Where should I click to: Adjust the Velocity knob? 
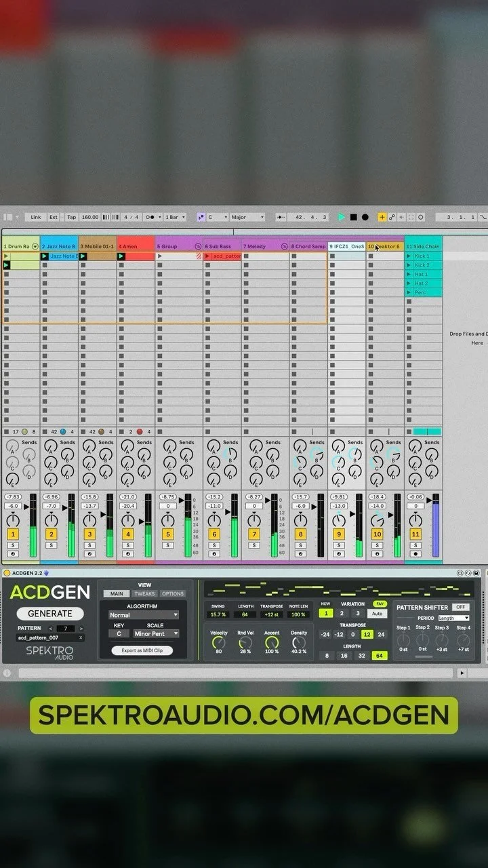tap(219, 642)
